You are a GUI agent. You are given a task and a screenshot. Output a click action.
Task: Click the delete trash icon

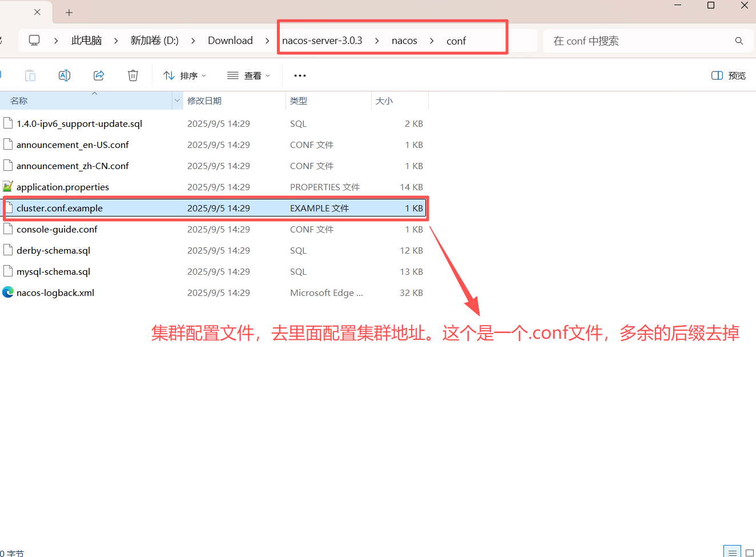(133, 75)
